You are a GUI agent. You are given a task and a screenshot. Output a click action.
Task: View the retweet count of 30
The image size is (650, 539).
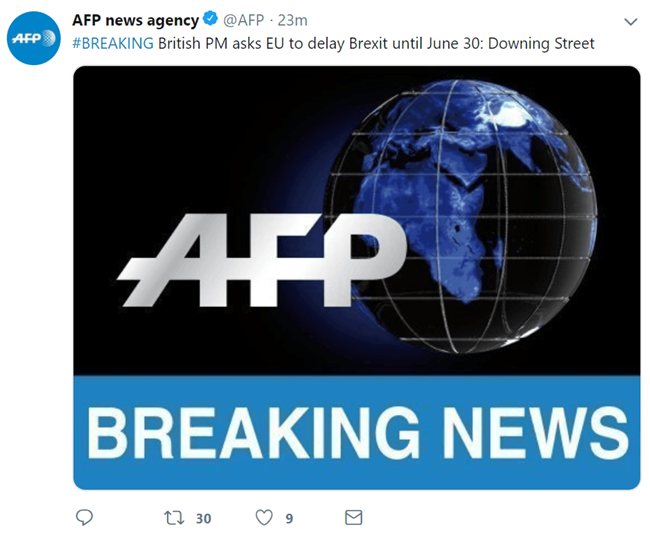204,518
